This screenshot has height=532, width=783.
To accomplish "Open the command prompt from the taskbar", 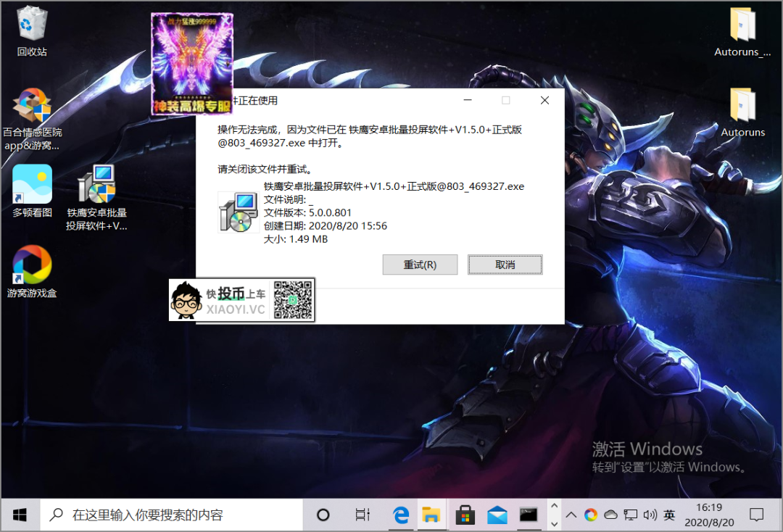I will coord(529,515).
